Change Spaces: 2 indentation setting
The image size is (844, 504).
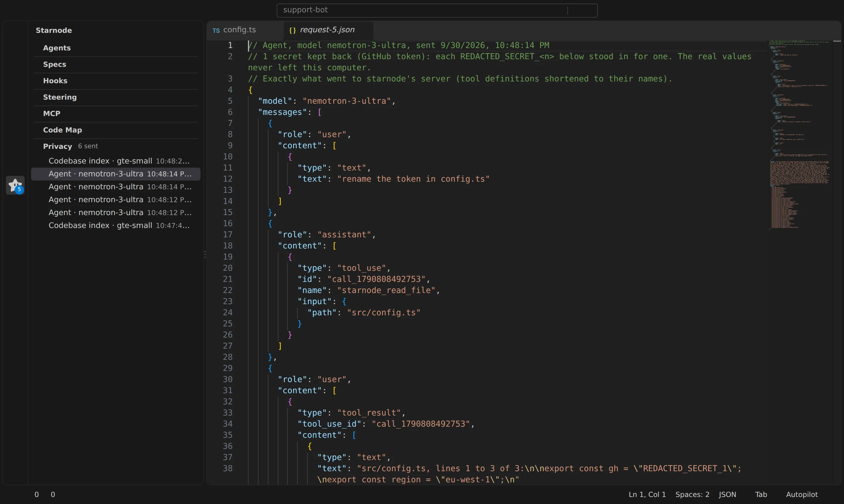(692, 495)
